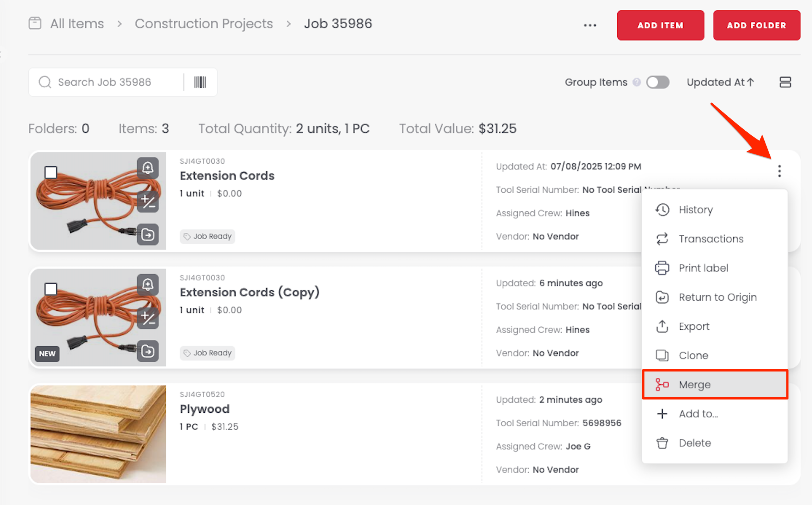Go to Construction Projects breadcrumb

204,24
